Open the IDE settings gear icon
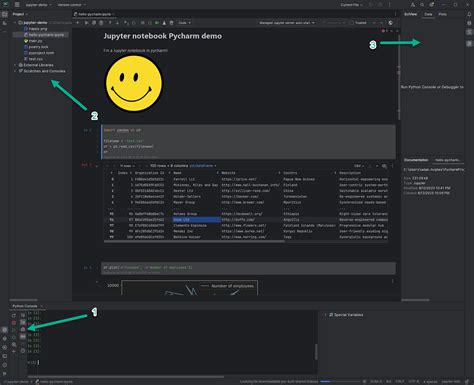The image size is (474, 385). tap(432, 5)
